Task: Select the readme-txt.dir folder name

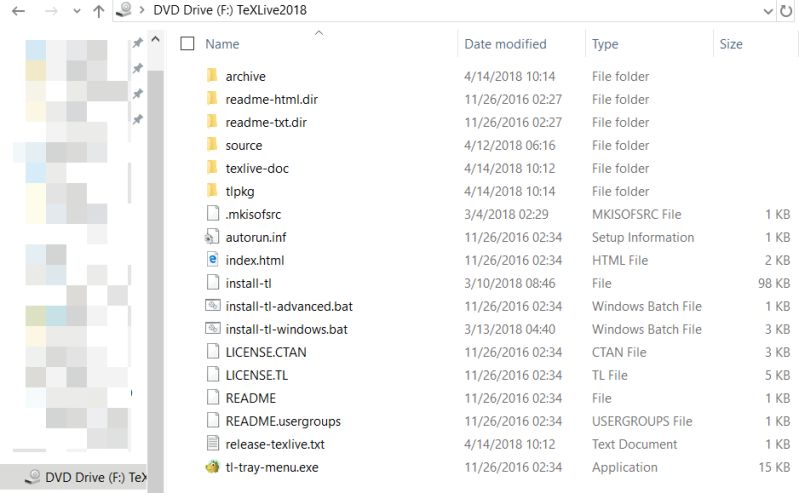Action: pyautogui.click(x=266, y=122)
